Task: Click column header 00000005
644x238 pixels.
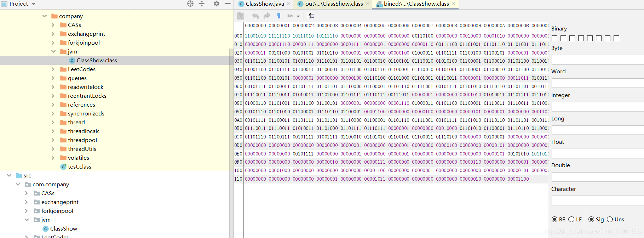Action: 375,25
